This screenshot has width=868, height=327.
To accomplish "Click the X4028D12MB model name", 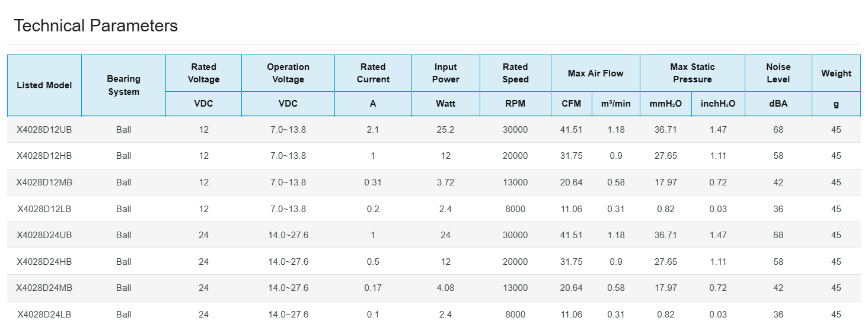I will (44, 182).
